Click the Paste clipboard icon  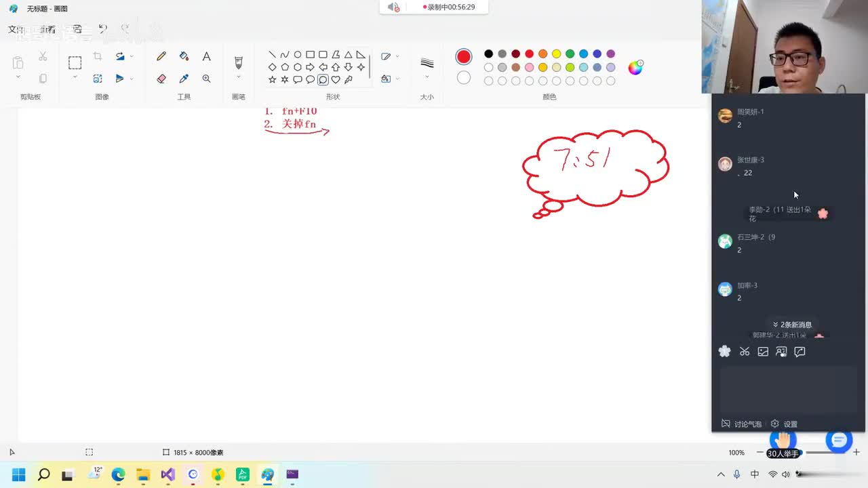coord(18,62)
